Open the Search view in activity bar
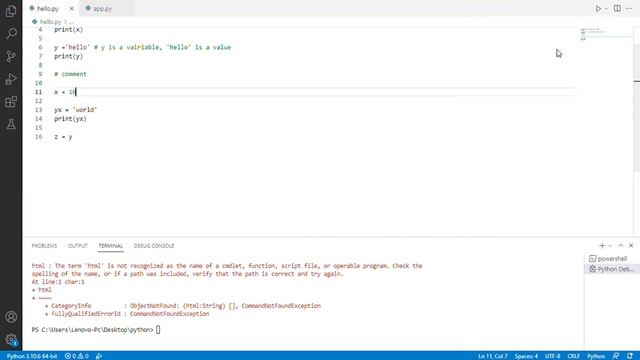This screenshot has width=640, height=360. pos(11,33)
